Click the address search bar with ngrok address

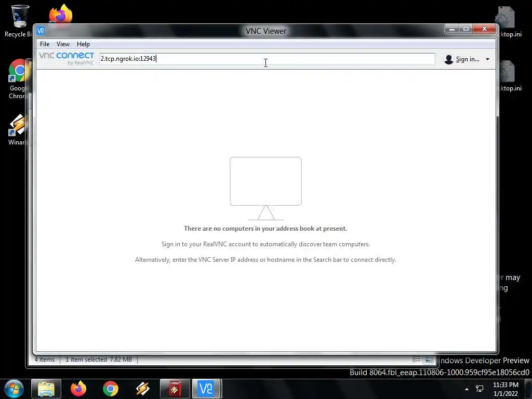click(x=267, y=59)
